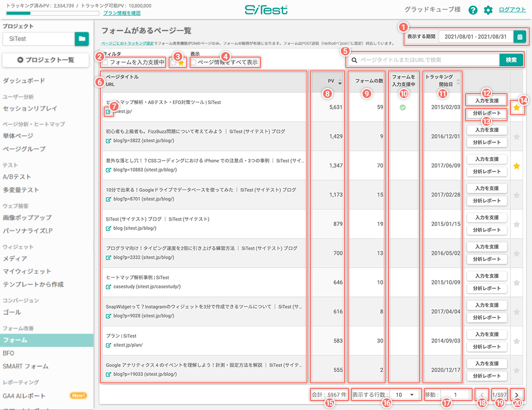This screenshot has height=410, width=532.
Task: Sort by トラッキング開始日 column arrow
Action: pos(458,81)
